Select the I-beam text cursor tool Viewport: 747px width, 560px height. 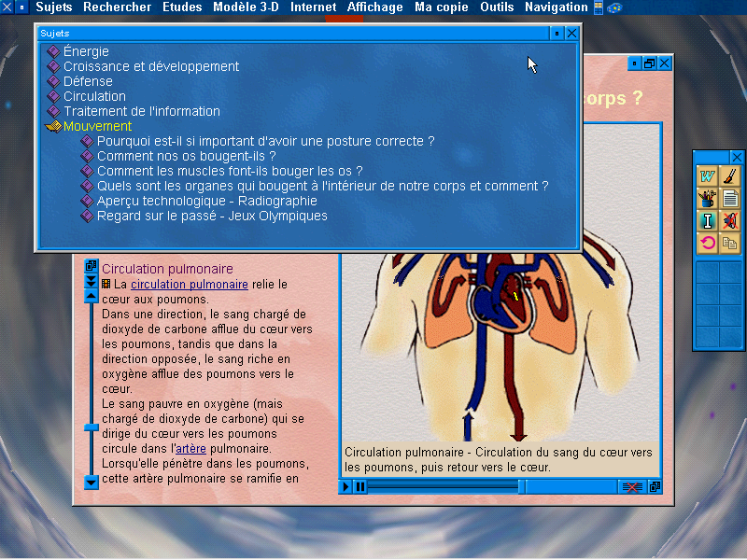(708, 221)
